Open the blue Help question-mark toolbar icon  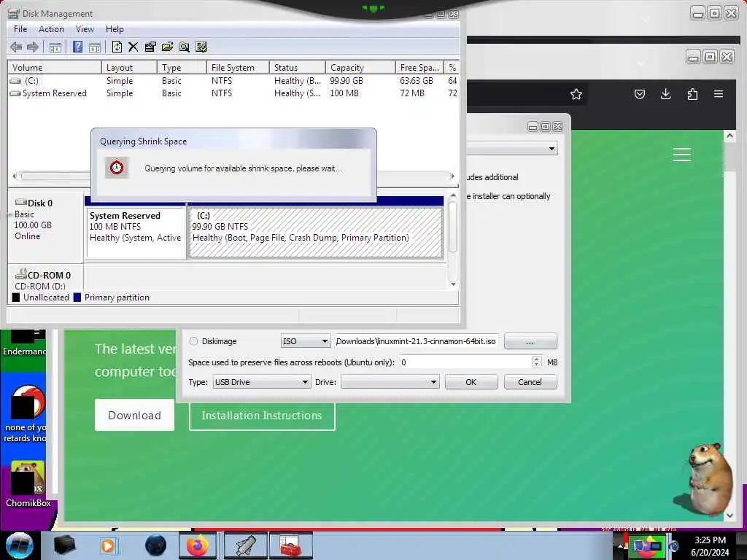pos(77,47)
